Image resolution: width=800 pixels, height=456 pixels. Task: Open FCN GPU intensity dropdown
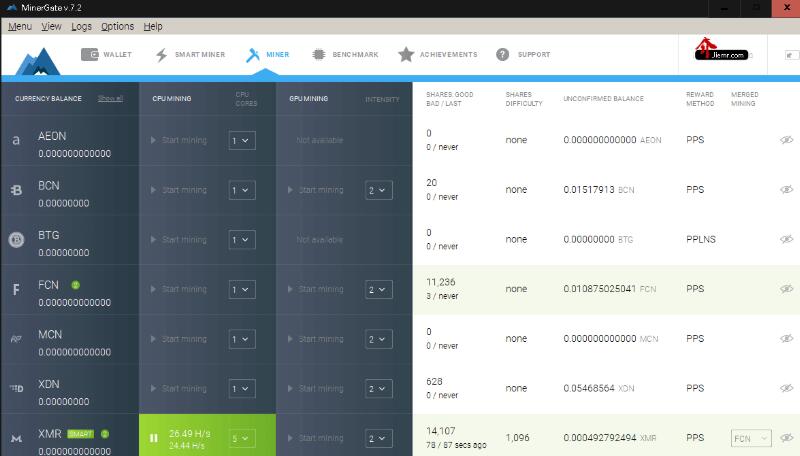pyautogui.click(x=379, y=290)
